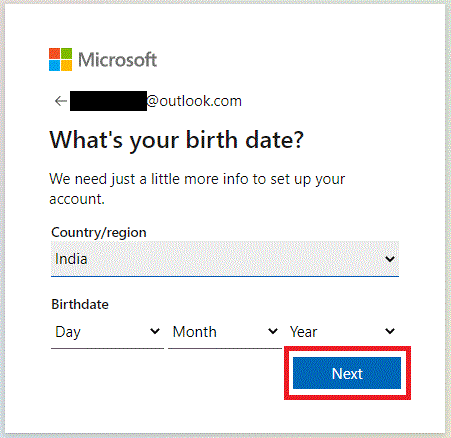
Task: Open the Country/region dropdown showing India
Action: (225, 259)
